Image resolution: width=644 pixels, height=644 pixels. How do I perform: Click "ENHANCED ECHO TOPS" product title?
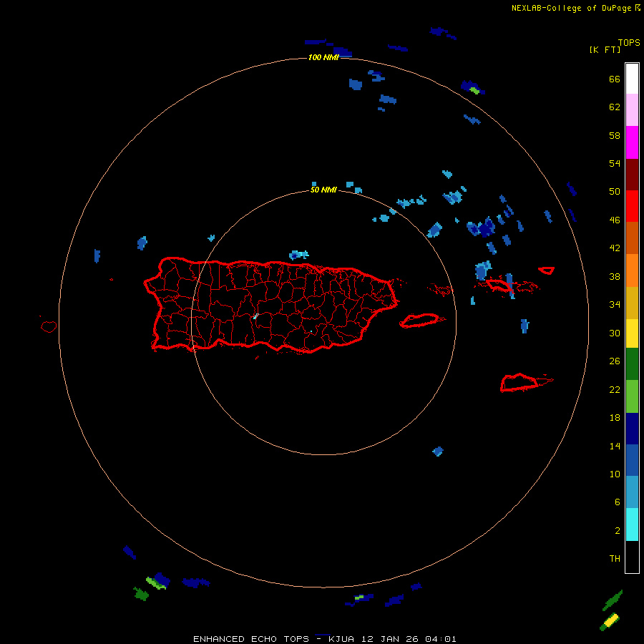click(251, 639)
